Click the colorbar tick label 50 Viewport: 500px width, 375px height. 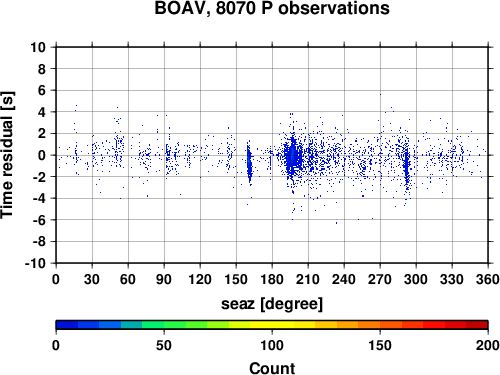click(164, 345)
